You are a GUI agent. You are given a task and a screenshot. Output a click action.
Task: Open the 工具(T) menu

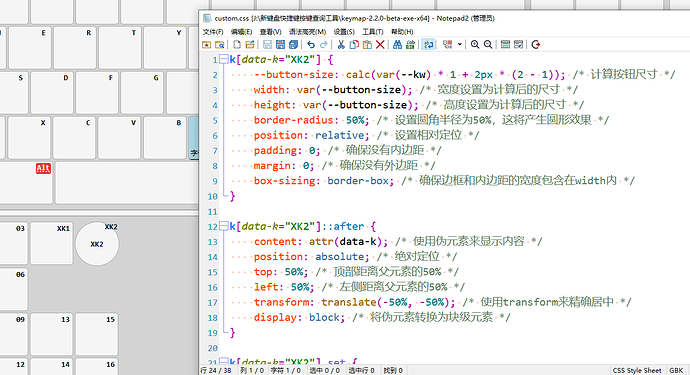(372, 32)
